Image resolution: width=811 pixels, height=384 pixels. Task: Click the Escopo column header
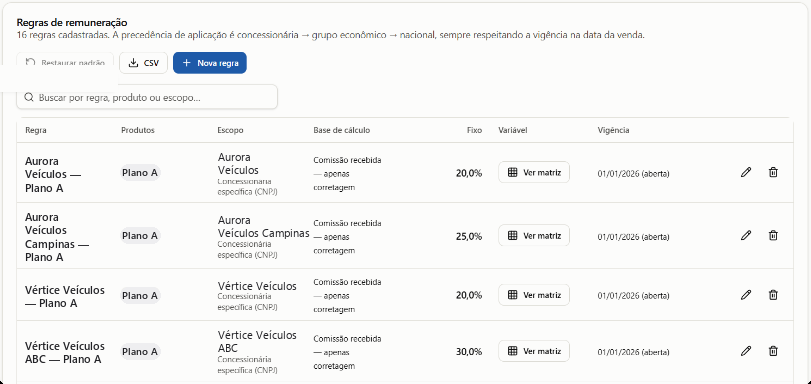pyautogui.click(x=230, y=130)
